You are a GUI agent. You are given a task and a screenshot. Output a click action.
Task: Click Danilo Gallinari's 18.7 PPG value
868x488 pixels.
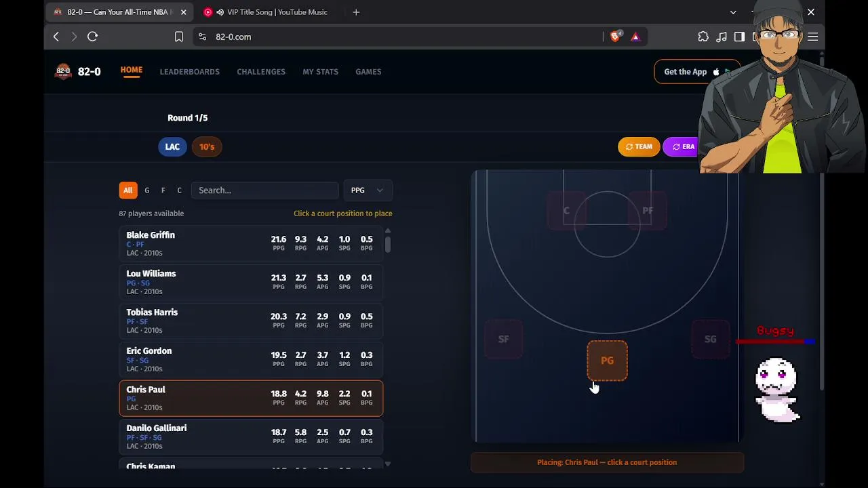(x=279, y=432)
